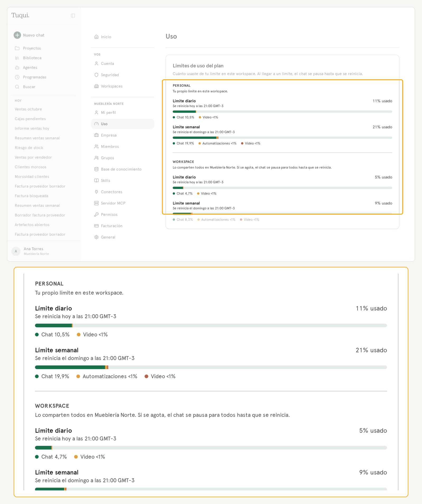Collapse the sidebar panel icon

pos(73,16)
